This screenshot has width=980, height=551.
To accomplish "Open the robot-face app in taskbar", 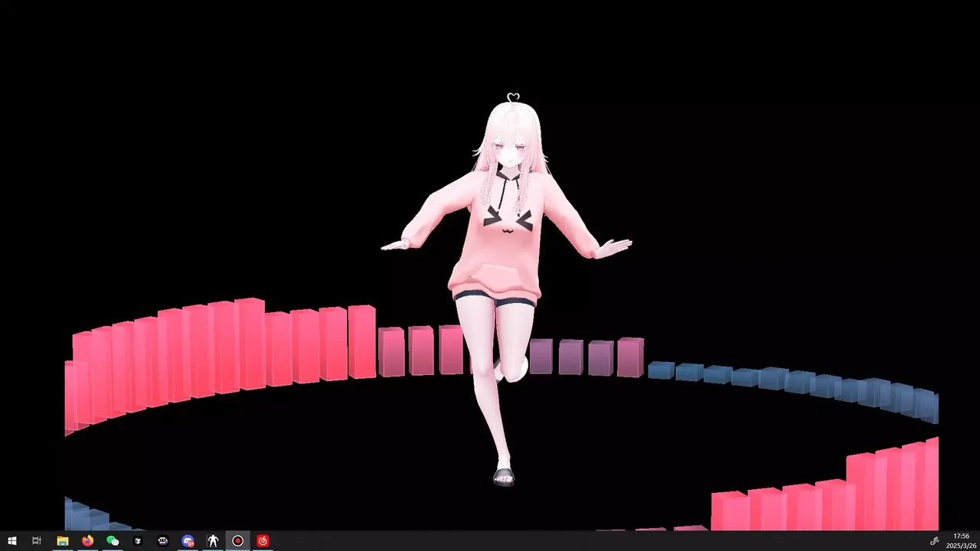I will click(163, 541).
